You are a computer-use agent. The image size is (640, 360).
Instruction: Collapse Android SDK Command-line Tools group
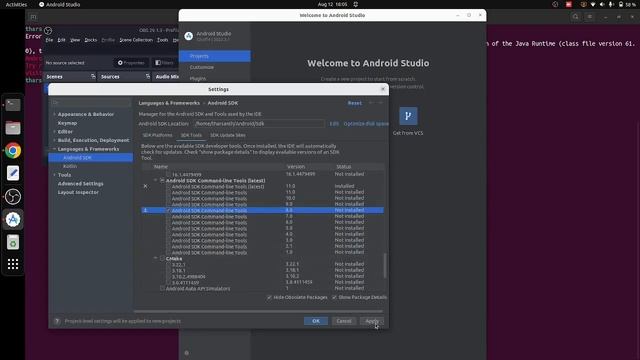tap(156, 180)
